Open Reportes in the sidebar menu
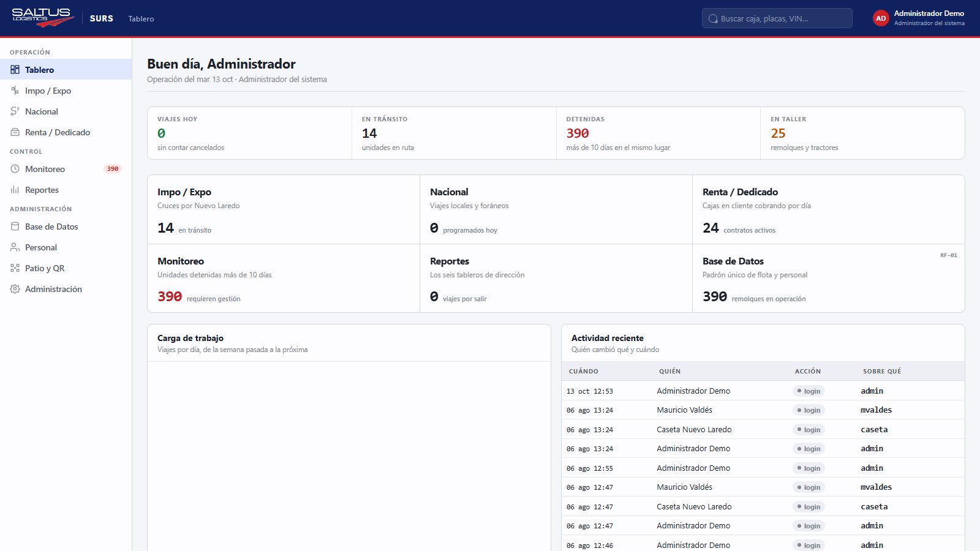Viewport: 980px width, 551px height. point(66,190)
